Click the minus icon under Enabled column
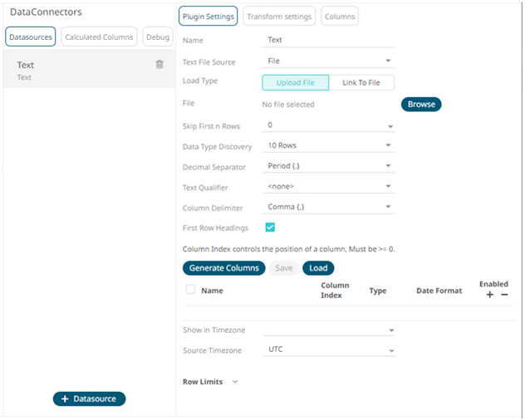The width and height of the screenshot is (525, 420). tap(504, 295)
